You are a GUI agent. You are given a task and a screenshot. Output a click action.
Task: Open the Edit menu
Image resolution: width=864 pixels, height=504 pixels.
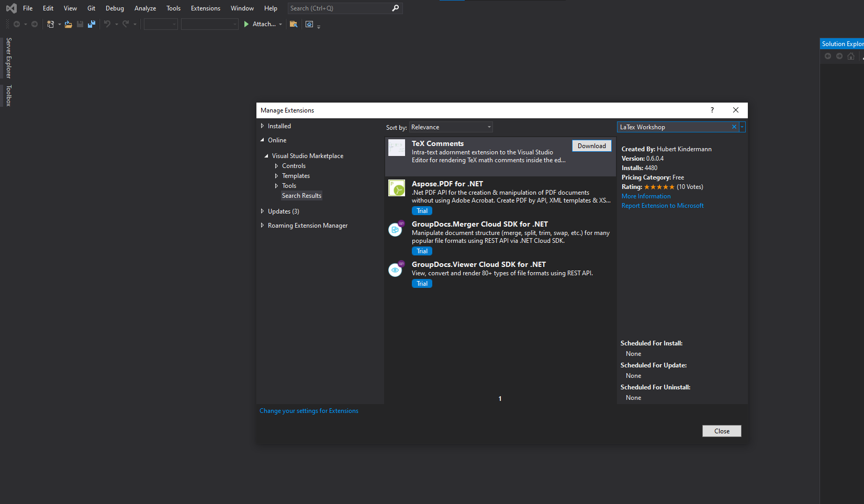[48, 8]
